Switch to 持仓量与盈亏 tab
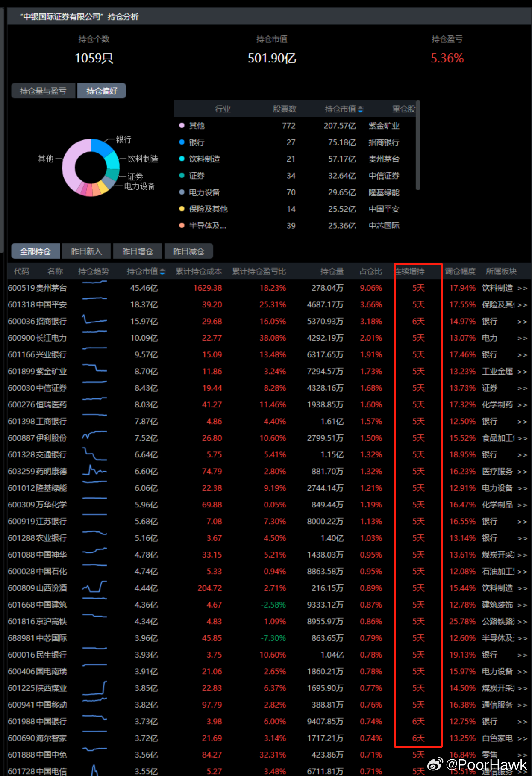This screenshot has width=532, height=776. coord(43,91)
